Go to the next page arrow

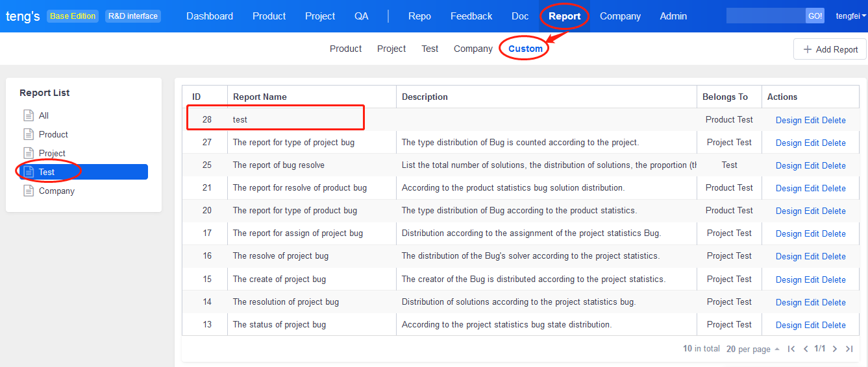click(x=835, y=349)
